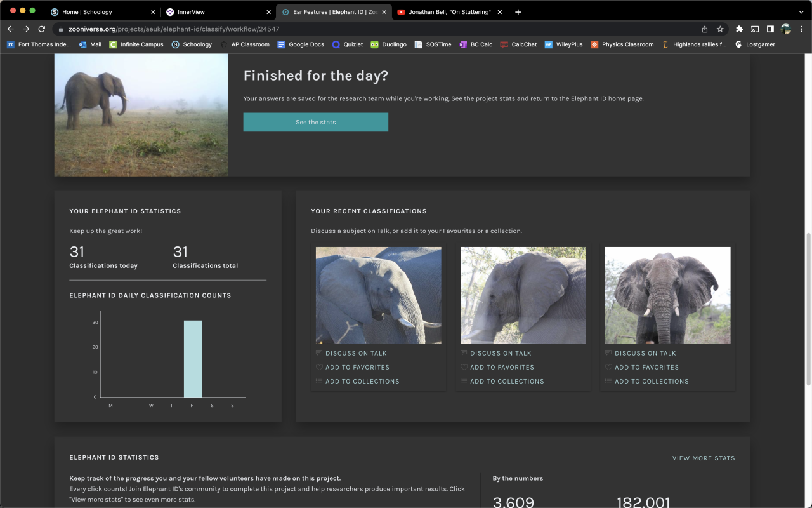Click the browser forward arrow
812x508 pixels.
[x=26, y=29]
